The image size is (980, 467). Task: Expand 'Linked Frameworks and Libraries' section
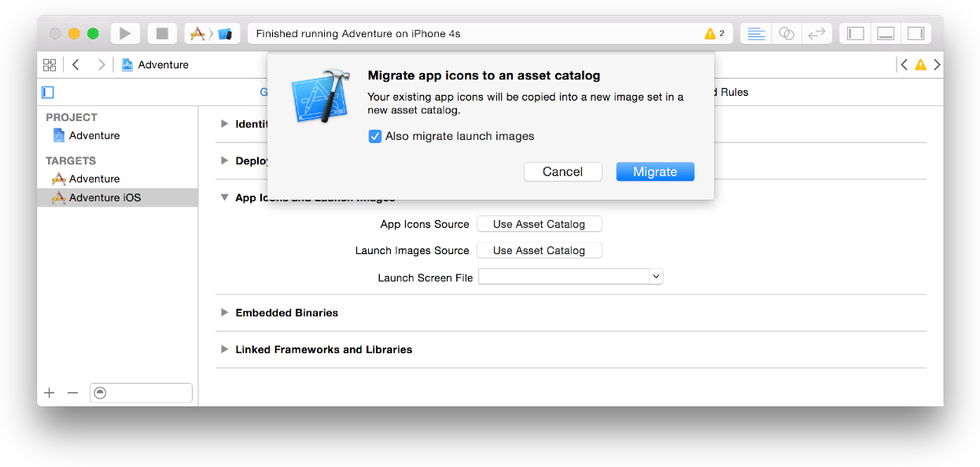point(224,349)
